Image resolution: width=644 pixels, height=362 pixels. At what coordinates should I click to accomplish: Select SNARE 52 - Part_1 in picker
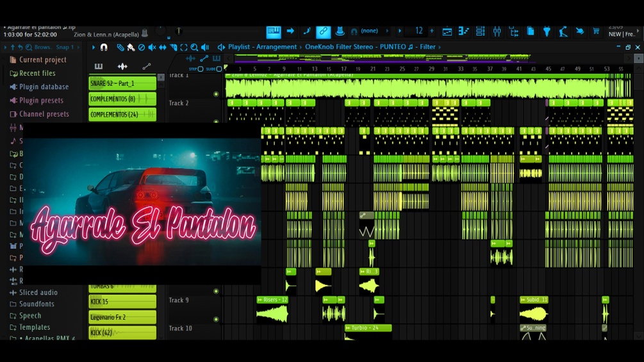point(122,83)
